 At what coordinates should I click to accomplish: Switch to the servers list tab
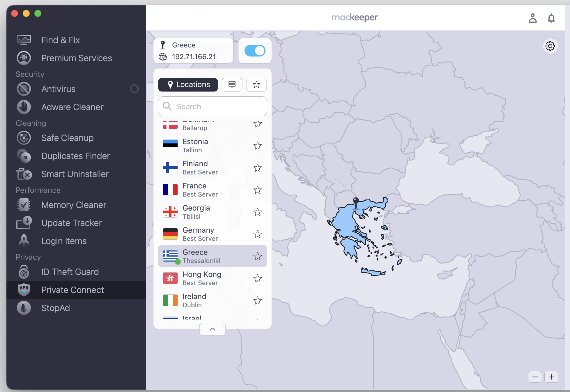click(232, 85)
